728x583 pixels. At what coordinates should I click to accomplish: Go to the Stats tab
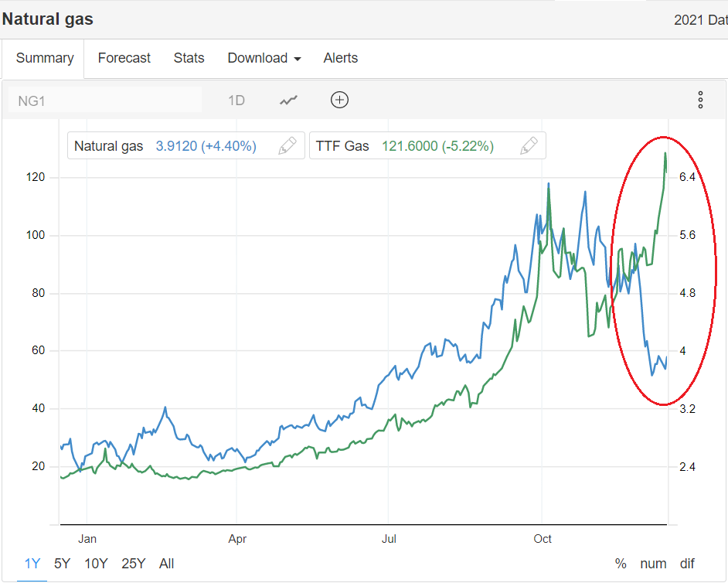coord(189,58)
